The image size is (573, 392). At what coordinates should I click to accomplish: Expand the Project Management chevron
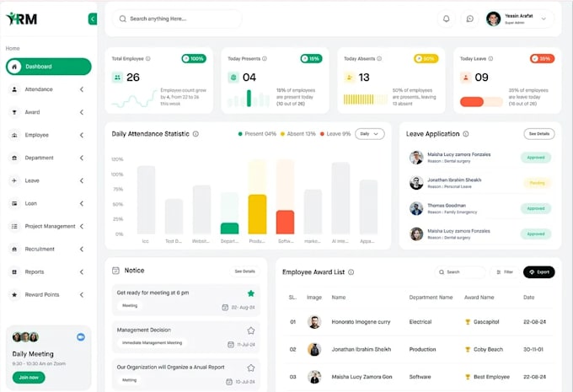82,227
